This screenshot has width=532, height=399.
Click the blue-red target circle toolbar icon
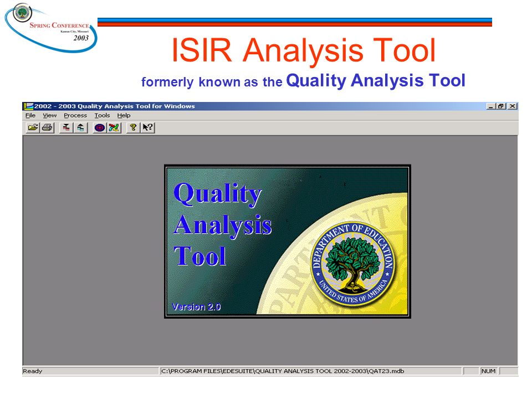[99, 127]
